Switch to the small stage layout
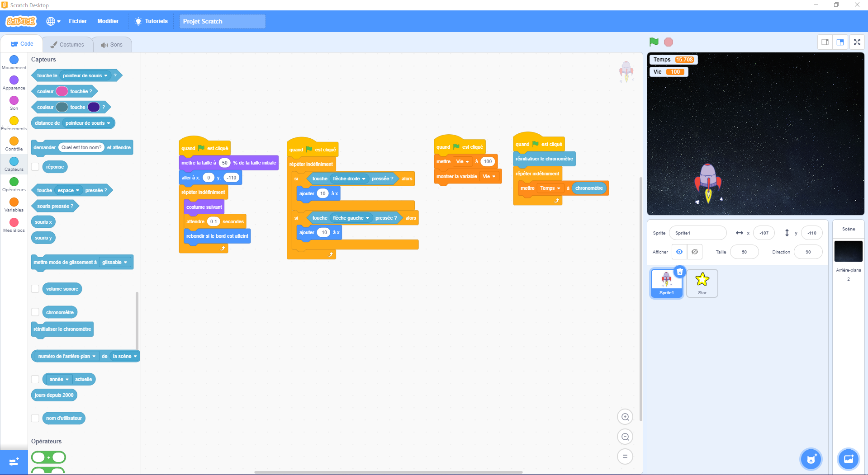 coord(825,42)
